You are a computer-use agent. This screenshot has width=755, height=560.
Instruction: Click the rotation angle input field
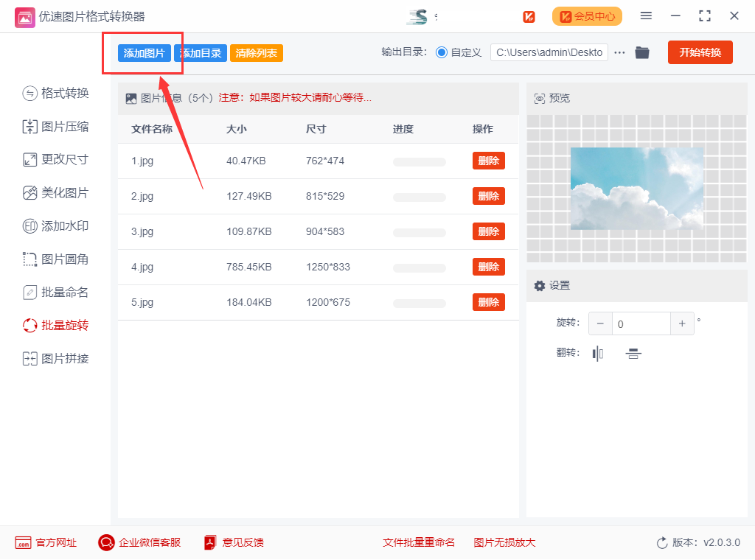pos(641,323)
